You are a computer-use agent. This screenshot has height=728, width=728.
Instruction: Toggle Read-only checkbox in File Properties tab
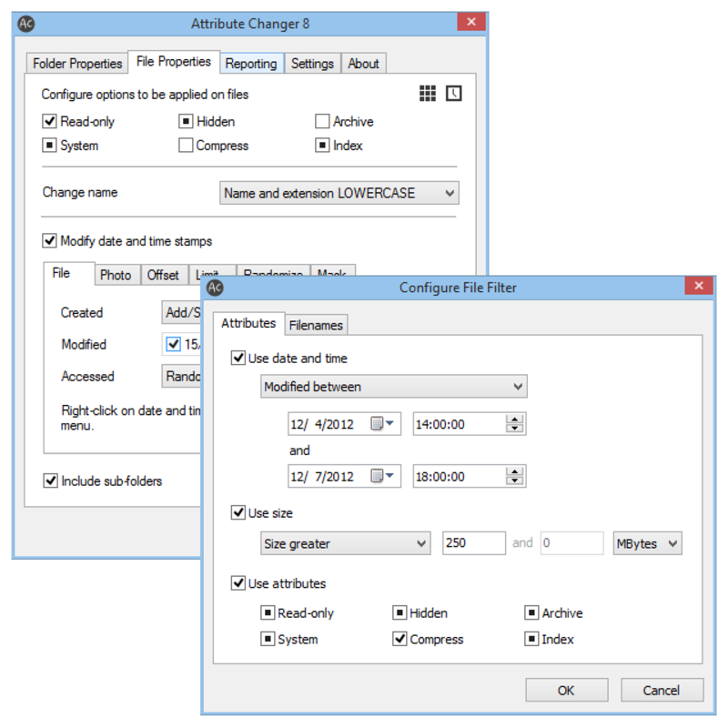50,121
